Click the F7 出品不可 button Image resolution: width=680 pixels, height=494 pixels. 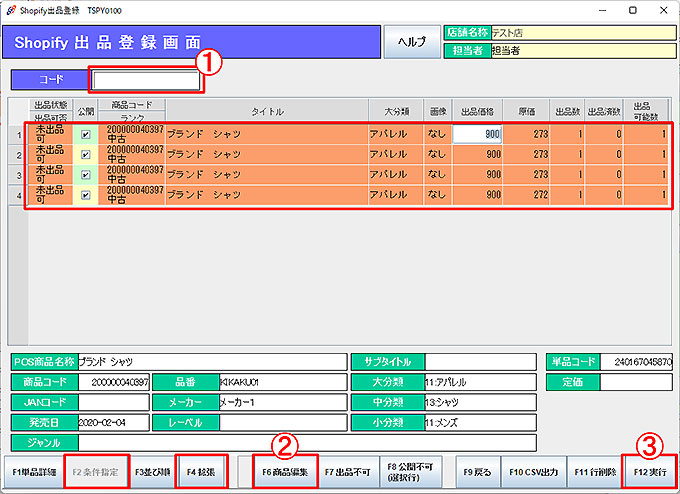(348, 472)
